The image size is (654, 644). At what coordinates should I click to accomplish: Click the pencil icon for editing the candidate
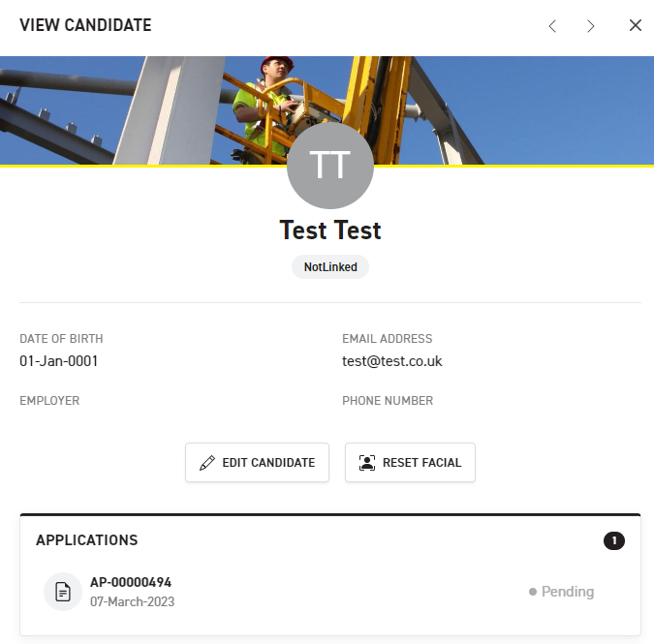[206, 463]
